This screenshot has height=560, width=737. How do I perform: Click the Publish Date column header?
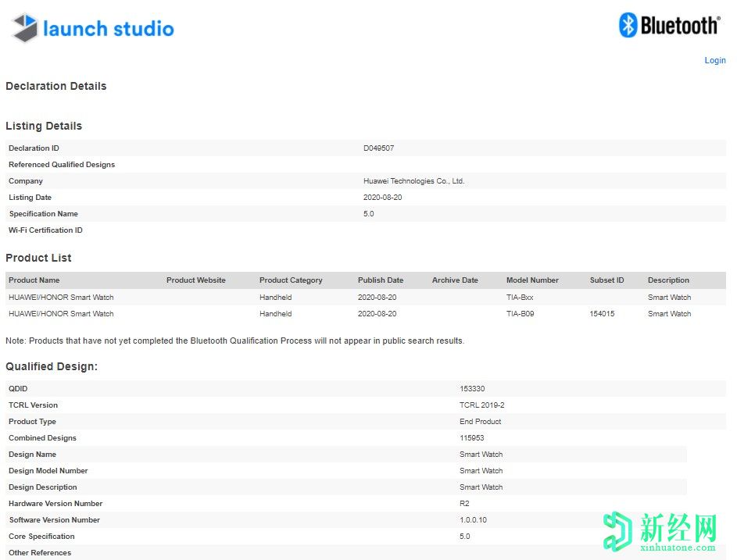coord(381,280)
